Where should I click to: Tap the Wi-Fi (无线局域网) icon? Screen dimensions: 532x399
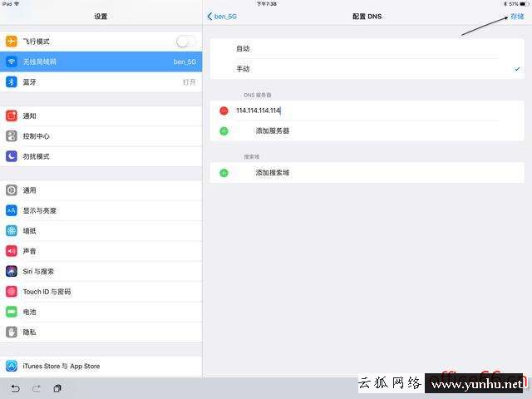coord(11,62)
